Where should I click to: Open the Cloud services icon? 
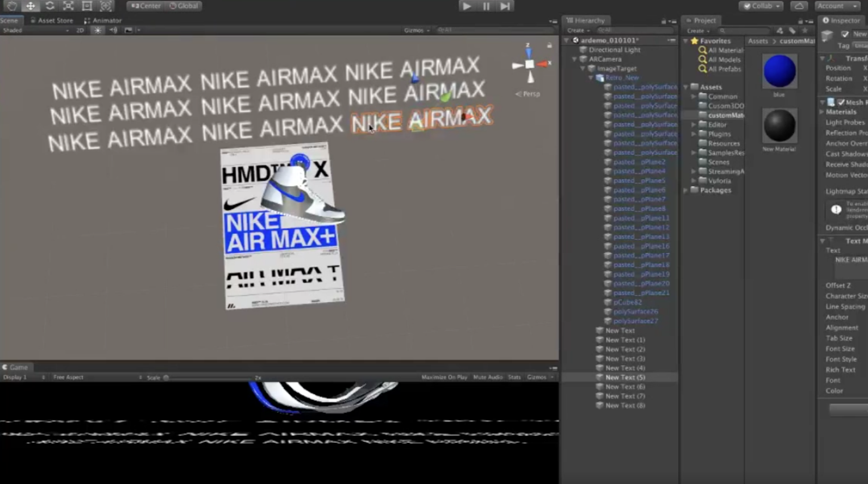[x=799, y=6]
